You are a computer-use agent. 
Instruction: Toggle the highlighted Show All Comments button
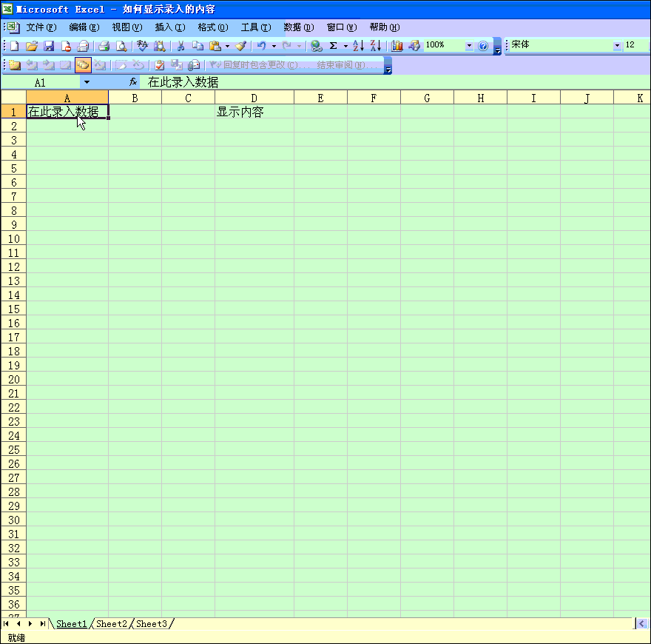82,65
